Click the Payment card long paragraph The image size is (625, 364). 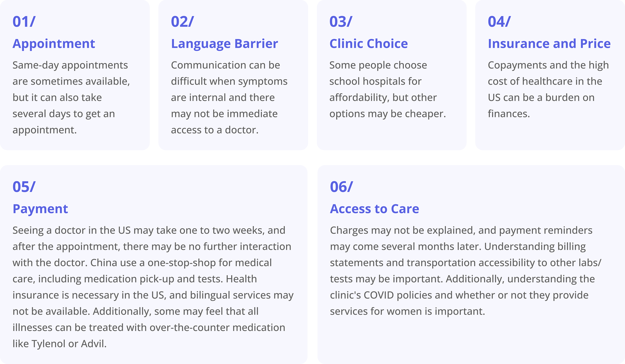tap(153, 287)
